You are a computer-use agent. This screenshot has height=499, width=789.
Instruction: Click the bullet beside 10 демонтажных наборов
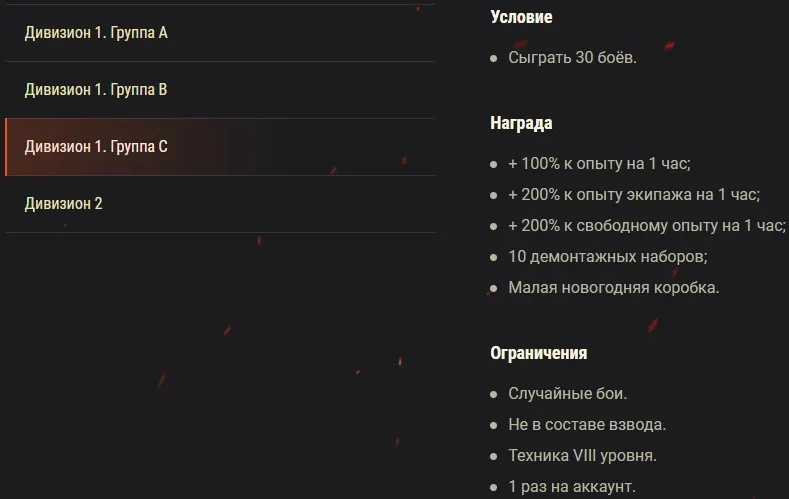(494, 258)
